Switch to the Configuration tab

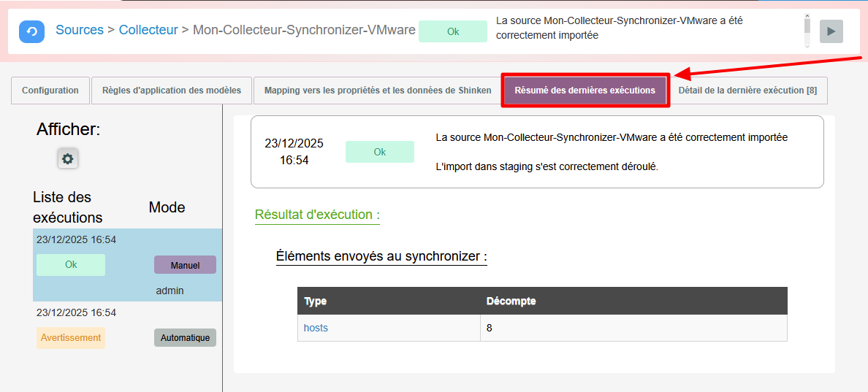coord(50,91)
